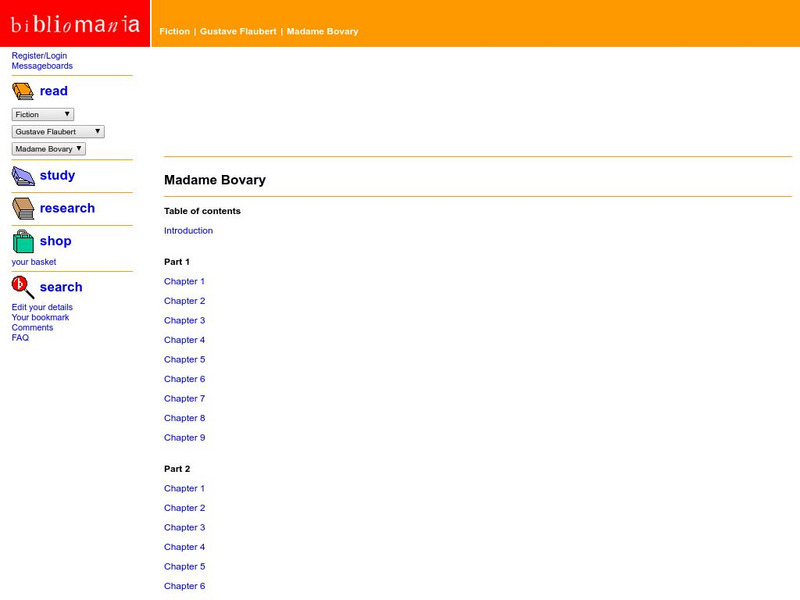Open the study section via its notepad icon
The width and height of the screenshot is (800, 600).
click(x=20, y=175)
